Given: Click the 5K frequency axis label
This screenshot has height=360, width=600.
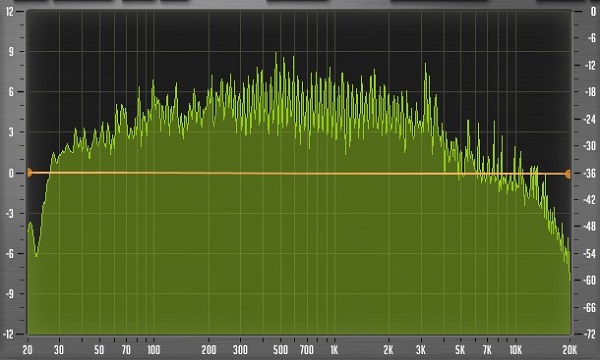Looking at the screenshot, I should [460, 350].
